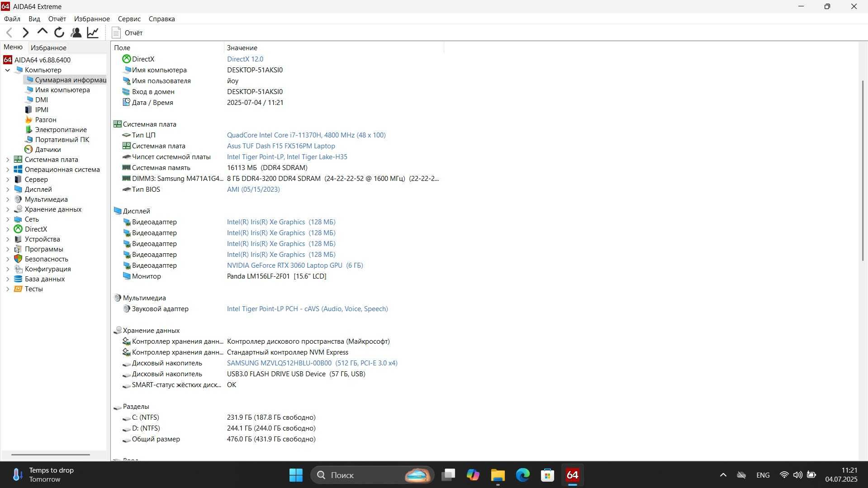The image size is (868, 488).
Task: Expand the Мультимедиа tree node
Action: click(8, 199)
